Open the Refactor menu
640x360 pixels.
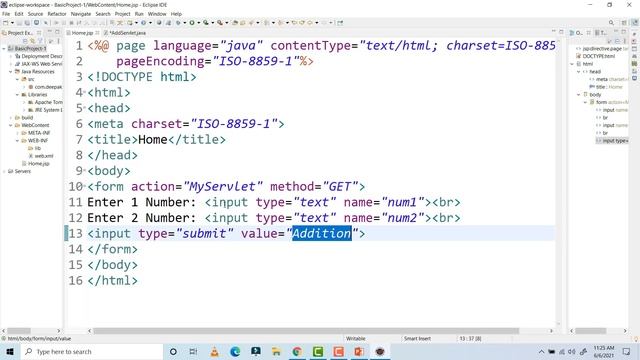tap(57, 14)
